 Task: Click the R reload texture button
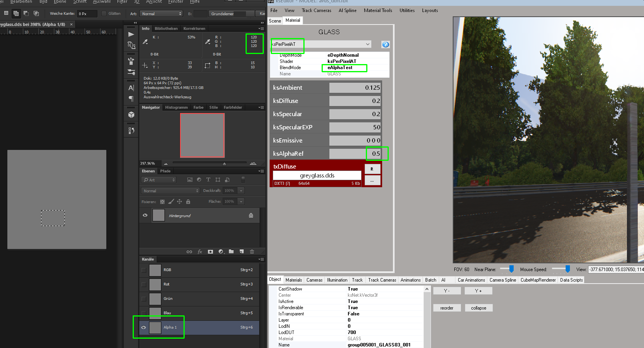372,169
